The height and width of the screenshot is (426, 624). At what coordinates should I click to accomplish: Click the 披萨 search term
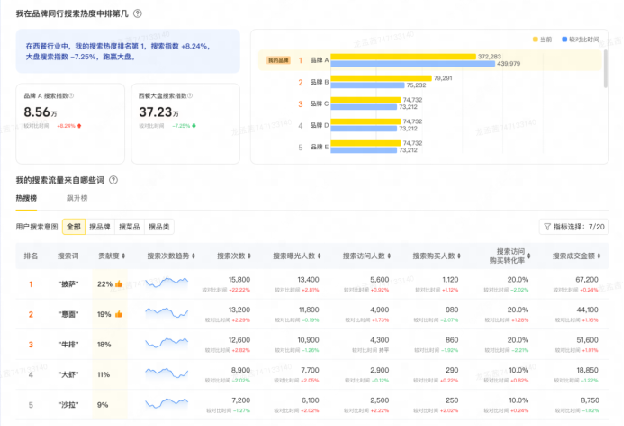[68, 284]
